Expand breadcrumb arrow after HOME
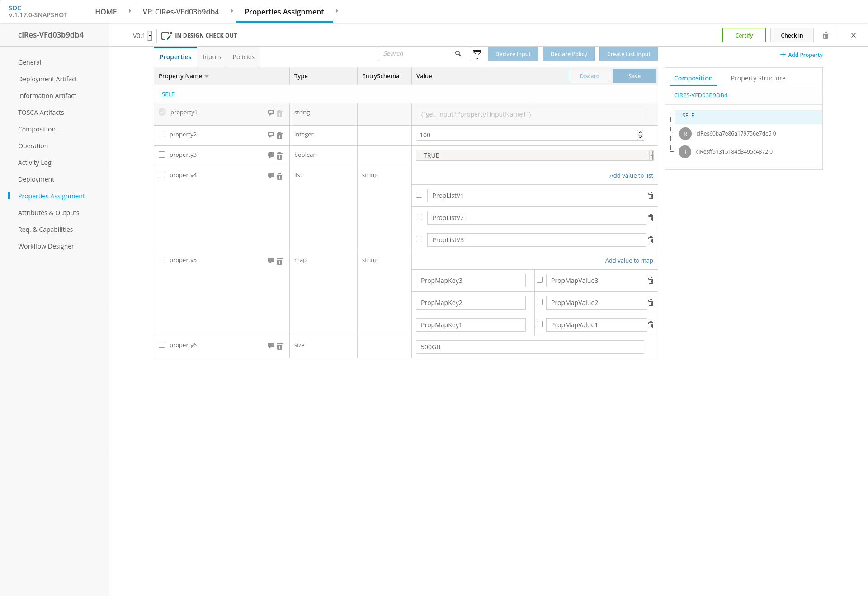 pyautogui.click(x=130, y=11)
